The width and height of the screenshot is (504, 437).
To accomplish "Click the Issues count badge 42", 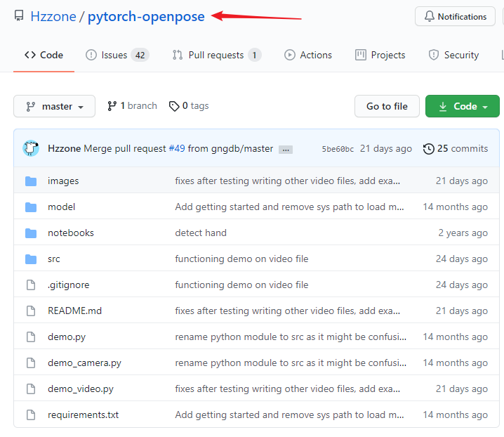I will point(140,56).
